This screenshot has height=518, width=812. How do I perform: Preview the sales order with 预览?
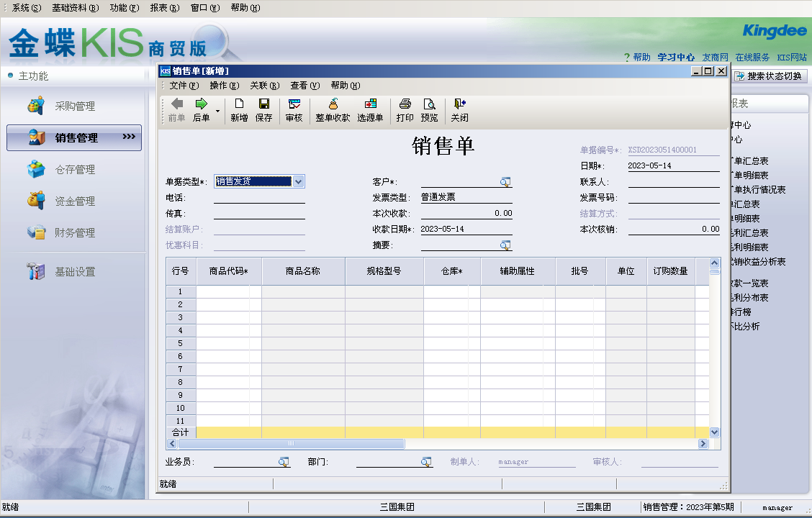[429, 110]
